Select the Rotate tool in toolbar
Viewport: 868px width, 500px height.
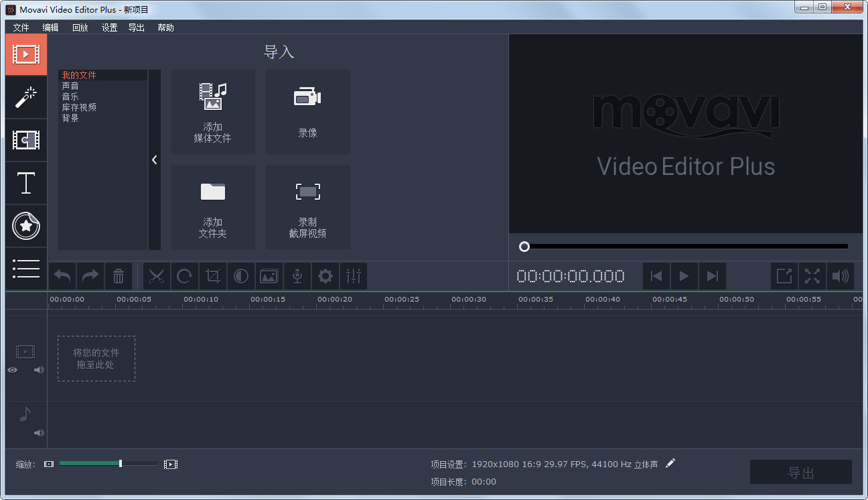[184, 275]
